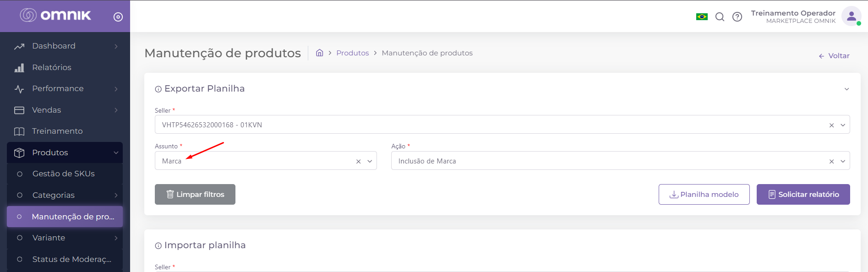Screen dimensions: 868x272
Task: Click the Performance pulse icon
Action: point(19,89)
